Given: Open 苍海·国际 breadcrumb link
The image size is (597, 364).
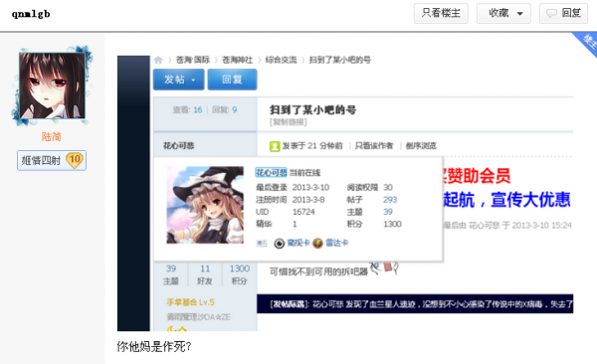Looking at the screenshot, I should point(193,60).
